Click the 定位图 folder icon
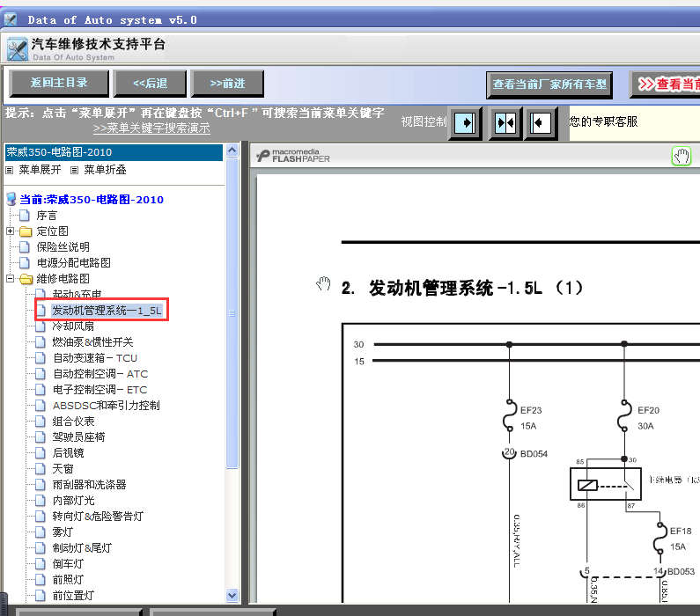This screenshot has height=616, width=700. tap(26, 231)
